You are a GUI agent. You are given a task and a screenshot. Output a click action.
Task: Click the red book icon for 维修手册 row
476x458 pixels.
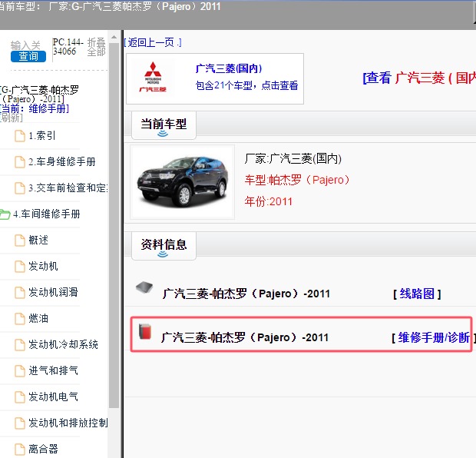tap(145, 331)
